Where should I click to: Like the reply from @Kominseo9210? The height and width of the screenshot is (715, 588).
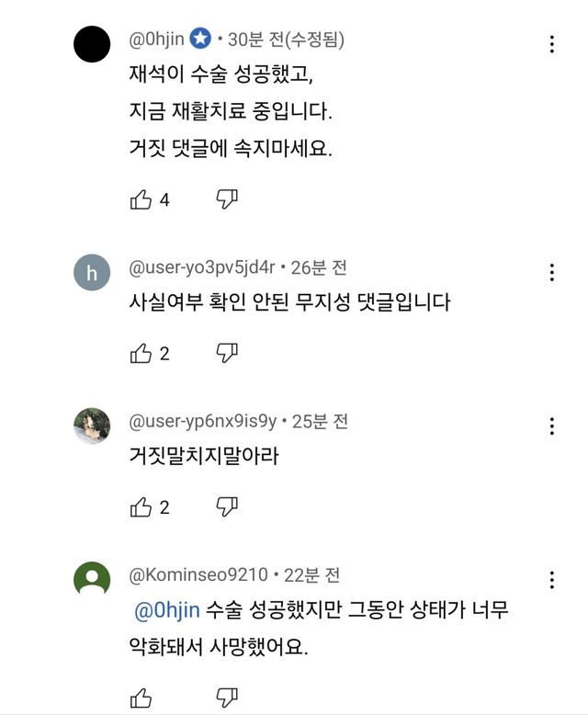pyautogui.click(x=141, y=697)
